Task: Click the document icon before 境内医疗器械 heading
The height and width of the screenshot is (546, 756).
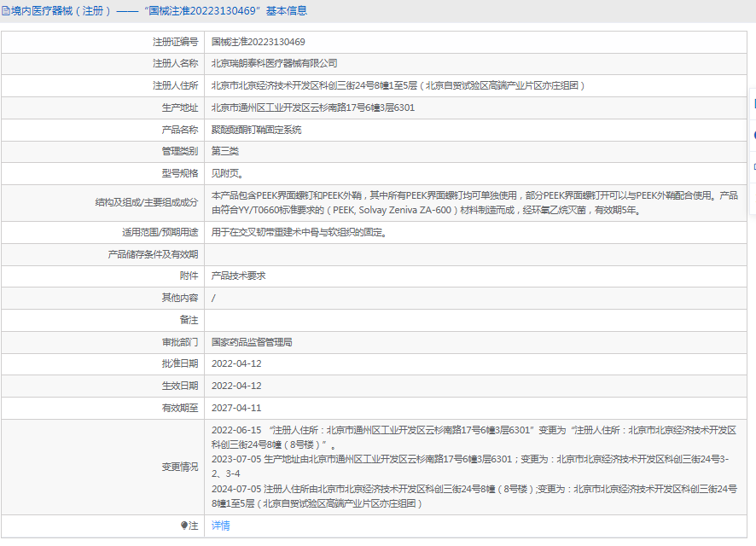Action: point(5,11)
